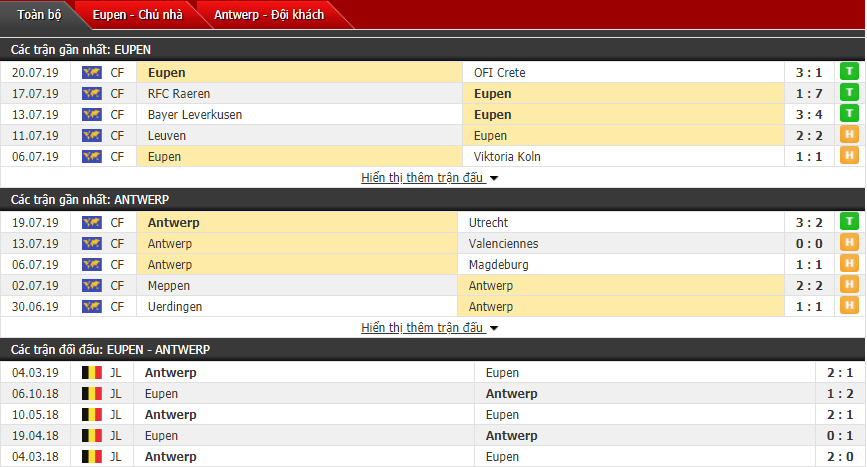Click draw badge for Viktoria Koln match
Screen dimensions: 867x467
point(849,156)
